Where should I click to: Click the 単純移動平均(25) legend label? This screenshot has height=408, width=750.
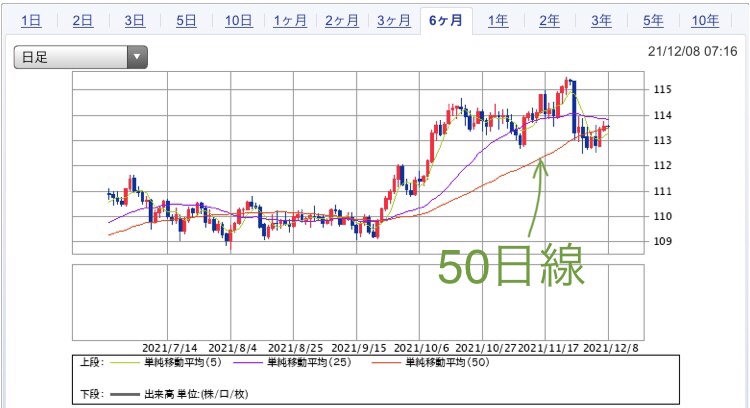309,363
